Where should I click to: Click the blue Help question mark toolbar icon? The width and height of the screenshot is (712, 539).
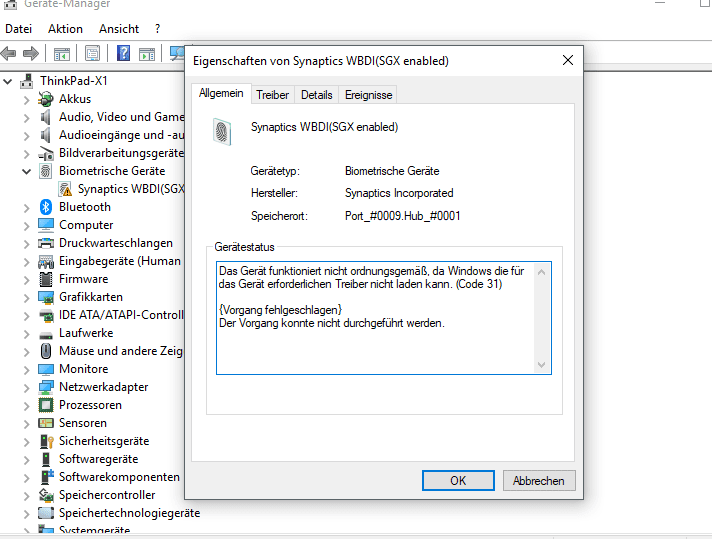[123, 54]
